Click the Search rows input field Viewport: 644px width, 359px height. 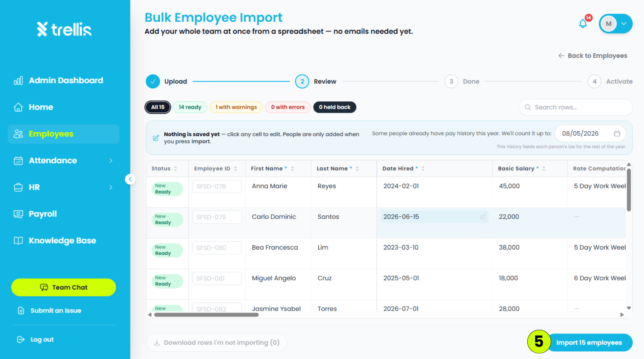576,107
